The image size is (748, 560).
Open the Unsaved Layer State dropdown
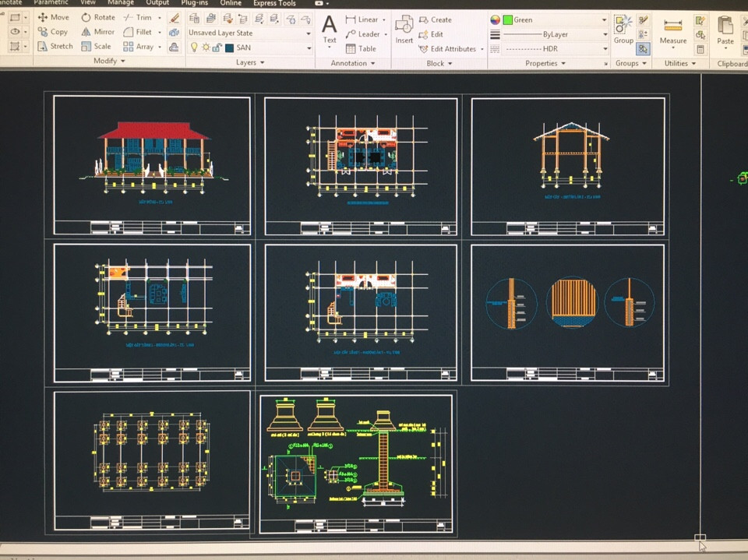(249, 33)
